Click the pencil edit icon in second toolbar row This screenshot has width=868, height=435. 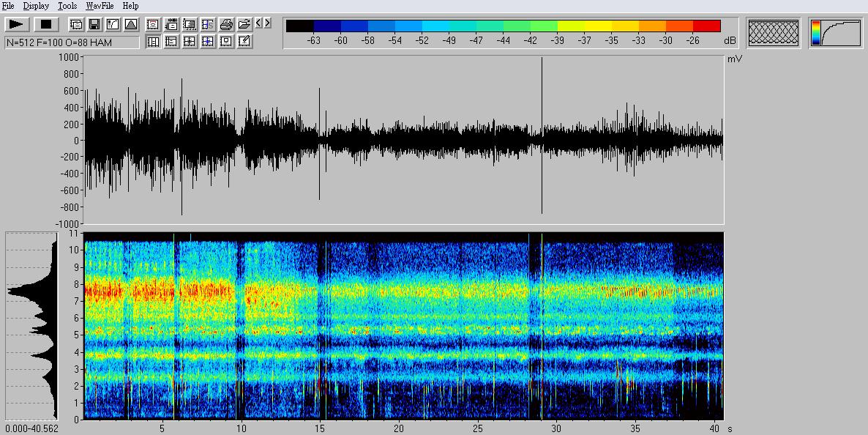tap(244, 42)
